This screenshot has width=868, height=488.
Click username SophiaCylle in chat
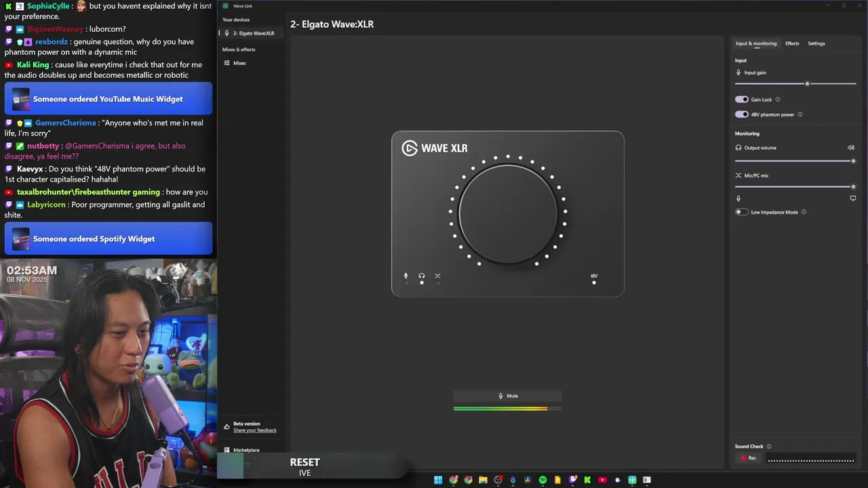[x=48, y=6]
